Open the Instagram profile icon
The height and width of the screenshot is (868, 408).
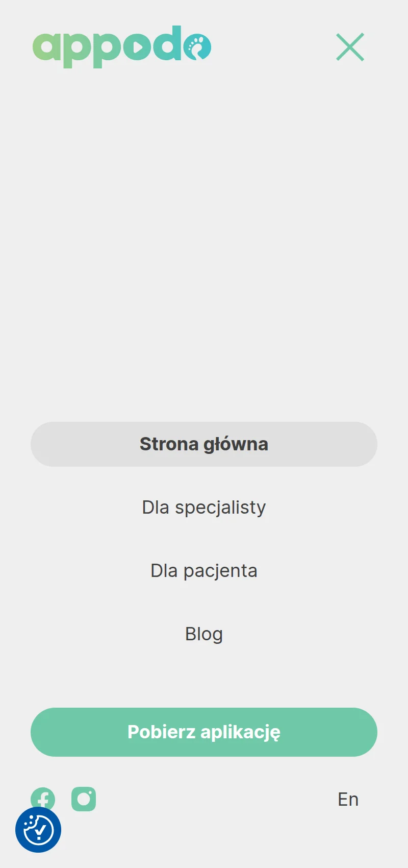tap(84, 799)
